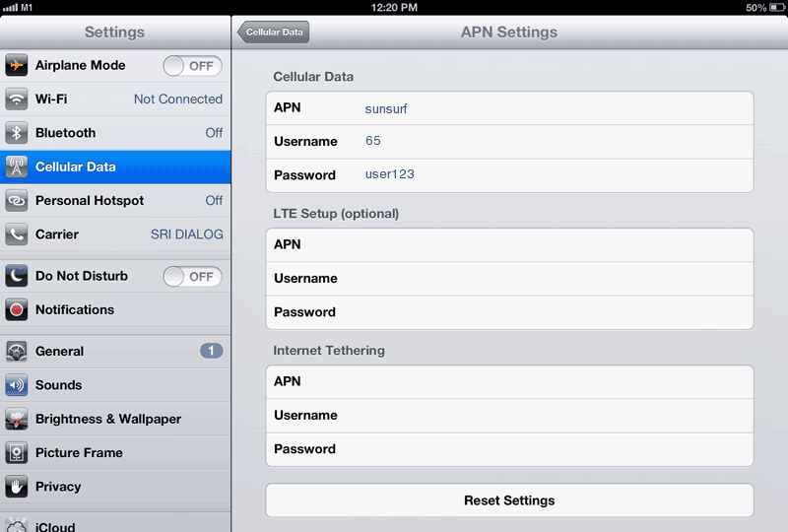Edit Cellular Data Username field '65'

[509, 142]
